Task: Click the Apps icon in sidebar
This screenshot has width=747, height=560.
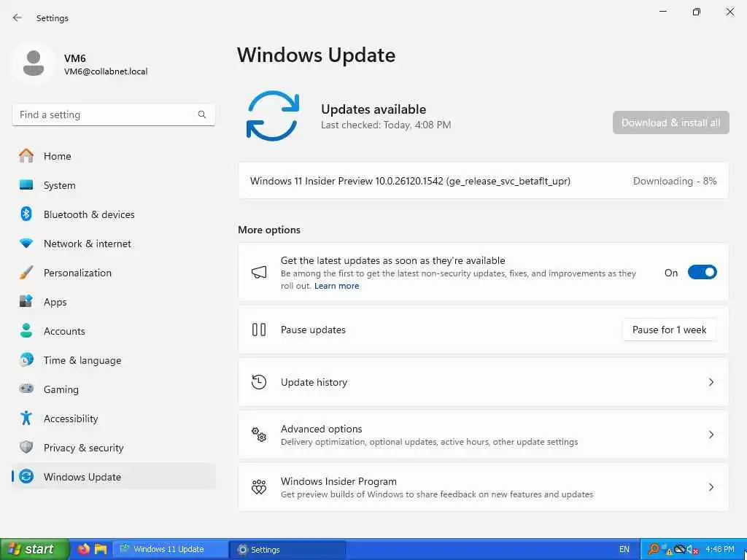Action: point(26,301)
